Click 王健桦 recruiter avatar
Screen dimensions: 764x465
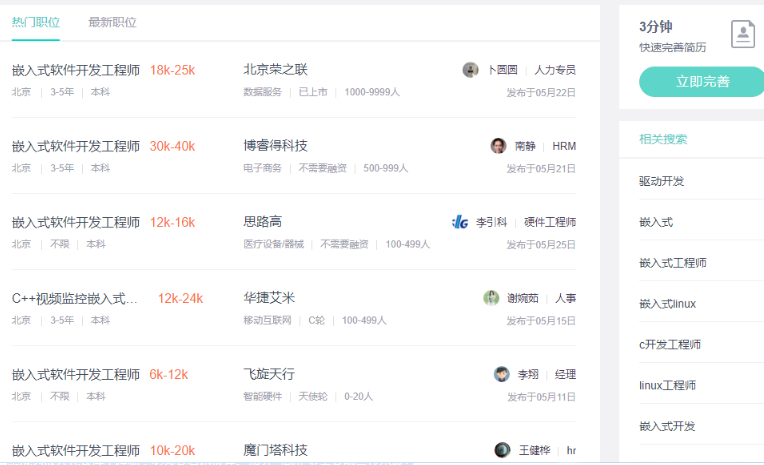502,450
